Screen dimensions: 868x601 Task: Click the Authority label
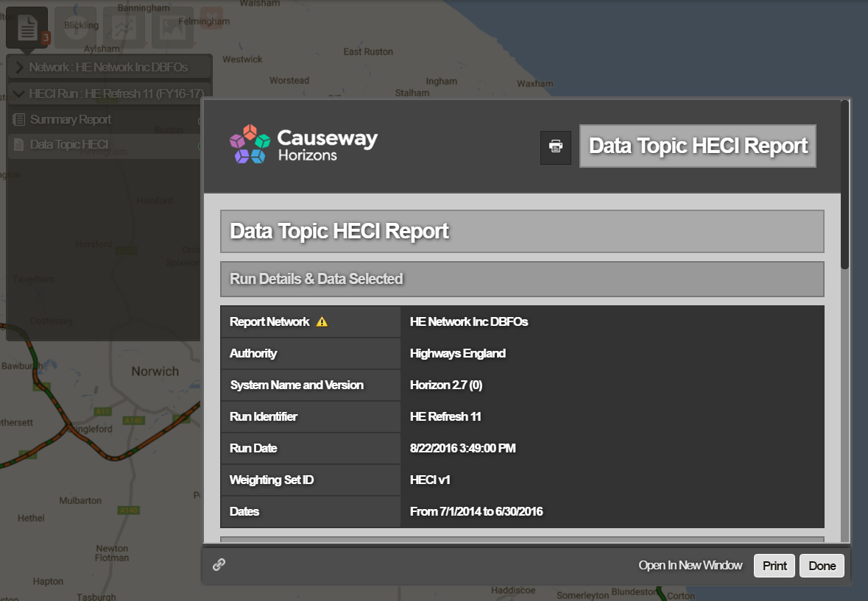(253, 353)
